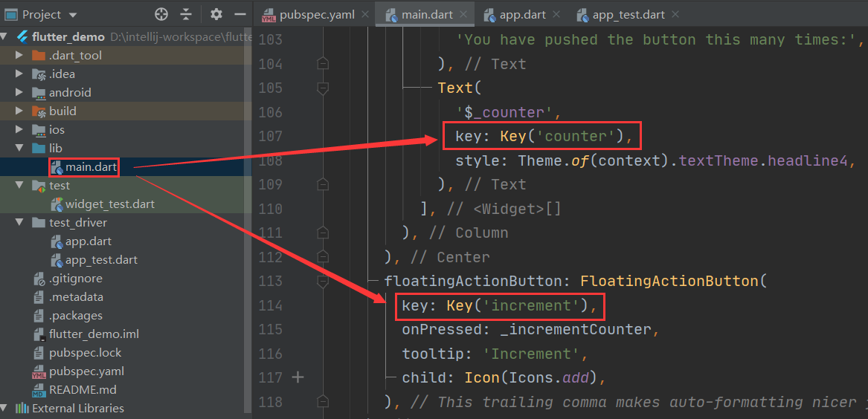Select README.md in the project tree
The image size is (868, 419).
83,389
